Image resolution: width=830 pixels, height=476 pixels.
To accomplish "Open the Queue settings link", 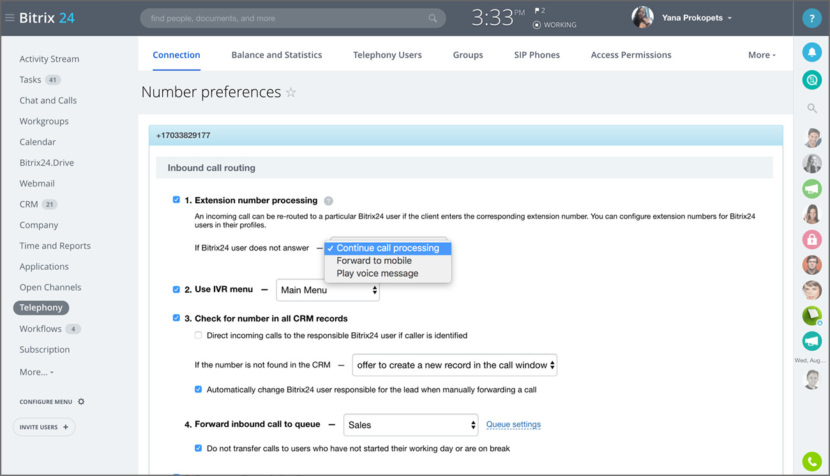I will point(513,424).
